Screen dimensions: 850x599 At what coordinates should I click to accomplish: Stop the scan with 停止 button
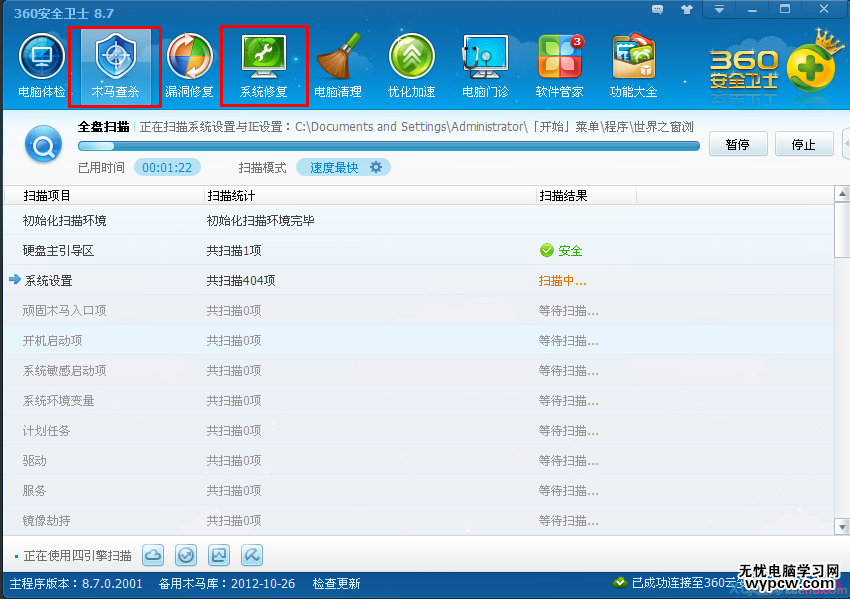pyautogui.click(x=804, y=144)
